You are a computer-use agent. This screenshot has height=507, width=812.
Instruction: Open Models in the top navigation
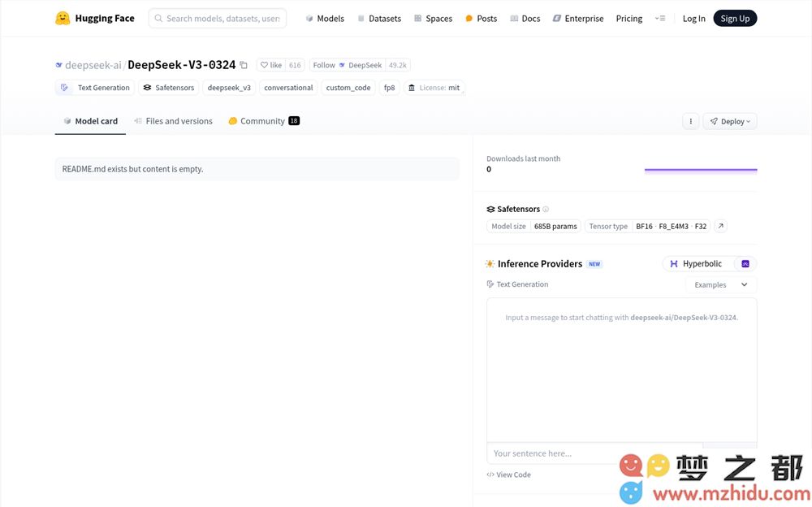[325, 18]
